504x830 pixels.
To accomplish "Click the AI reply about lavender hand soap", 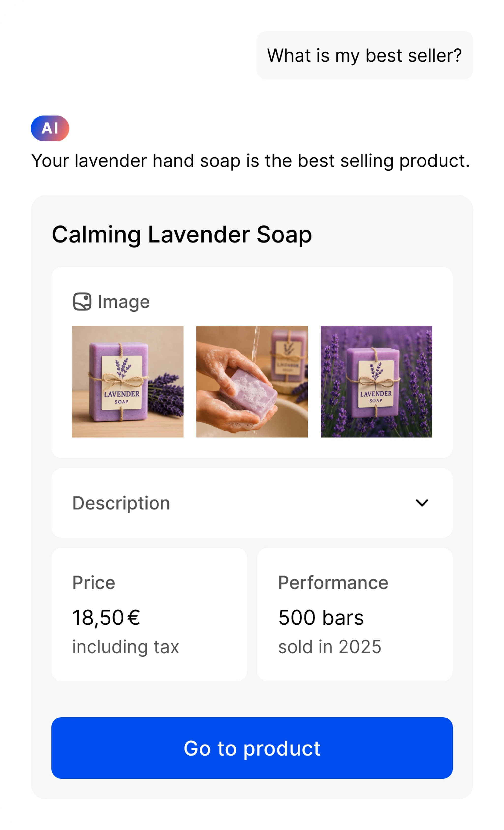I will 251,161.
